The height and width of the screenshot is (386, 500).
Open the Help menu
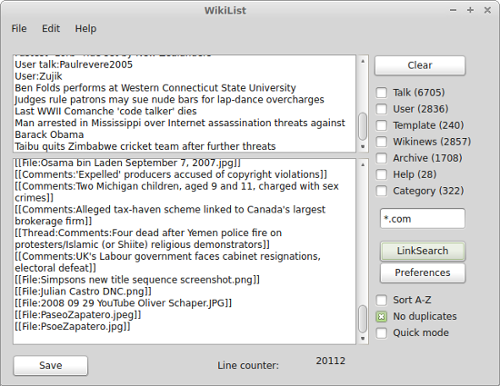(x=85, y=29)
